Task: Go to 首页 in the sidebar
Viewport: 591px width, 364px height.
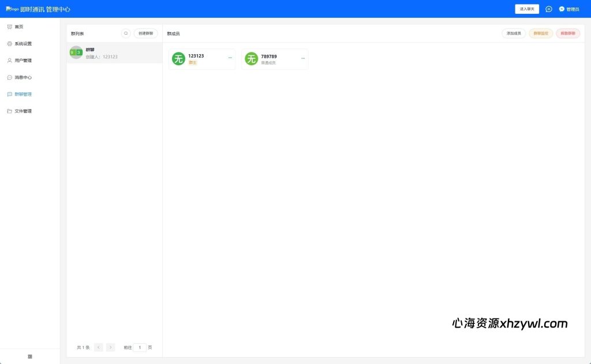Action: click(19, 27)
